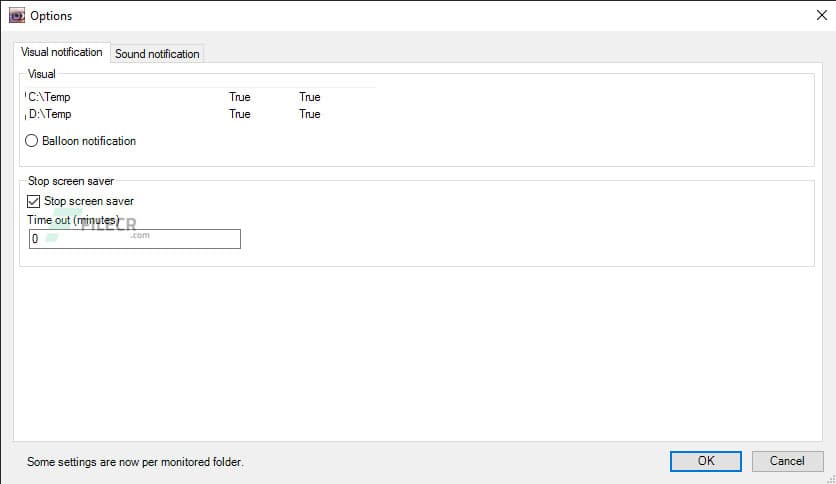Click second True value in D:\Temp row
This screenshot has height=484, width=836.
[310, 114]
